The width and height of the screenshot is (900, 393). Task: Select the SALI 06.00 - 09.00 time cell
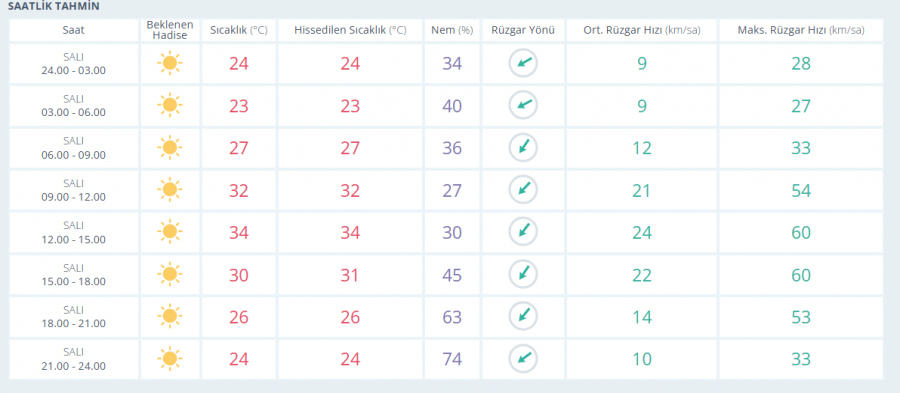point(73,148)
